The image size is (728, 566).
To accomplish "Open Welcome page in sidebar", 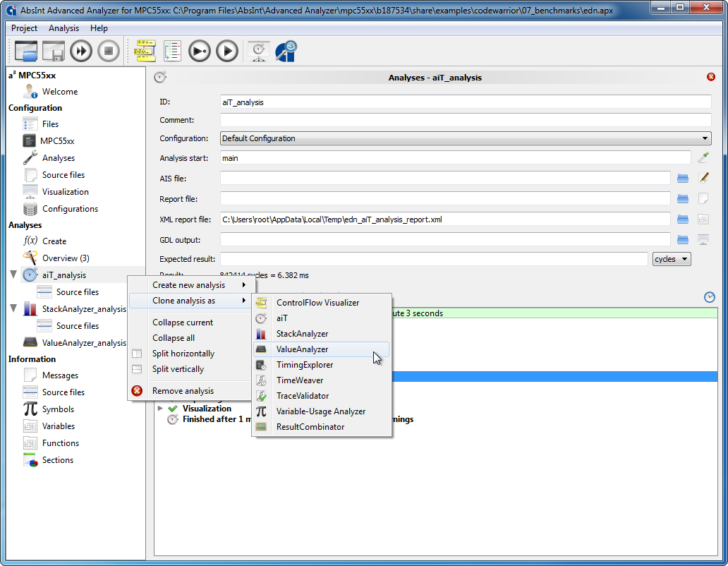I will [59, 92].
